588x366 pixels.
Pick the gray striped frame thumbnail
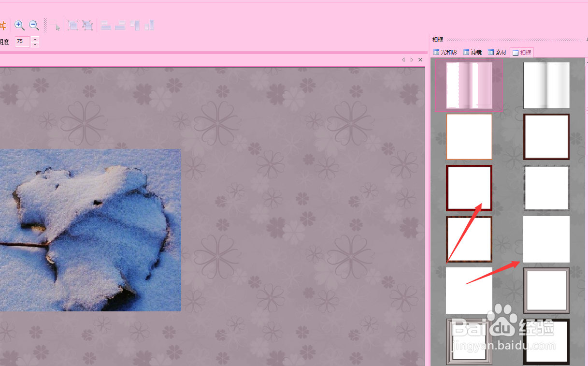click(x=546, y=85)
